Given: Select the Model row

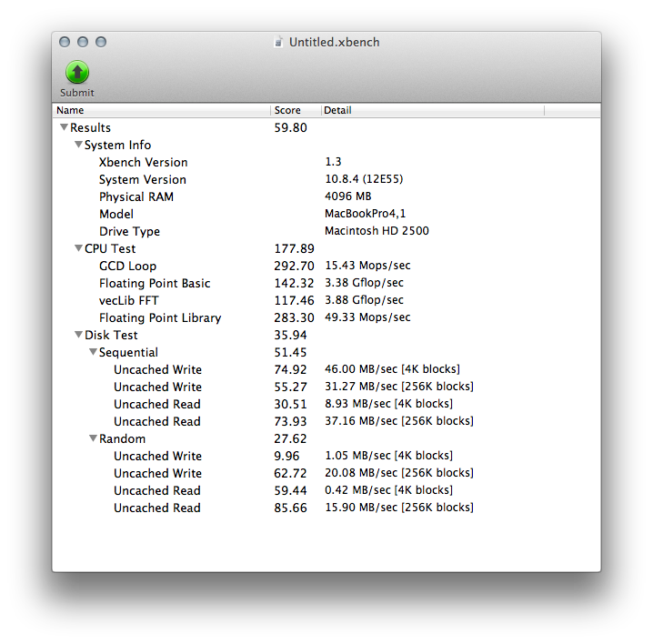Looking at the screenshot, I should point(326,214).
